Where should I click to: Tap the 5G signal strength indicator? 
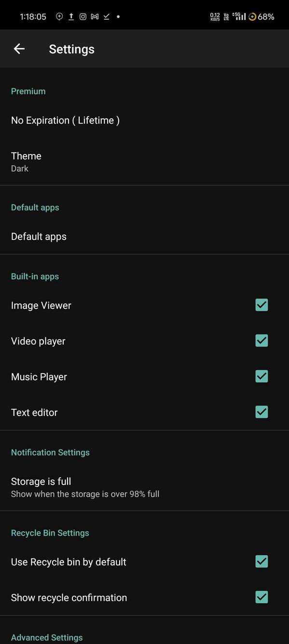tap(239, 16)
